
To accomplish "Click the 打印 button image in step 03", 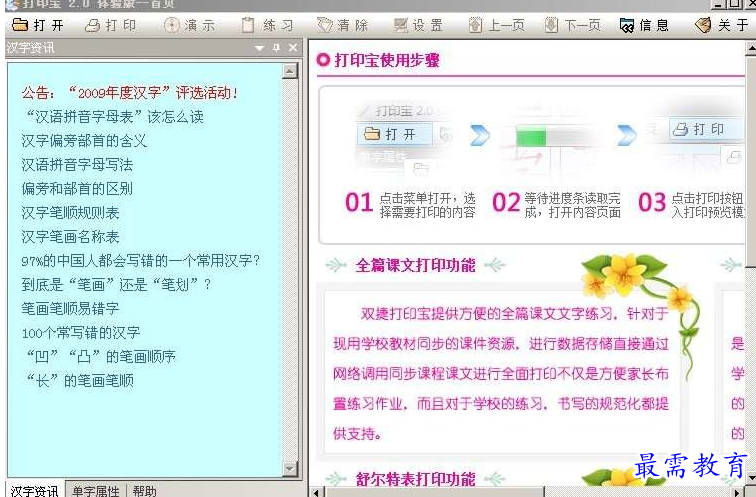I will [x=705, y=129].
